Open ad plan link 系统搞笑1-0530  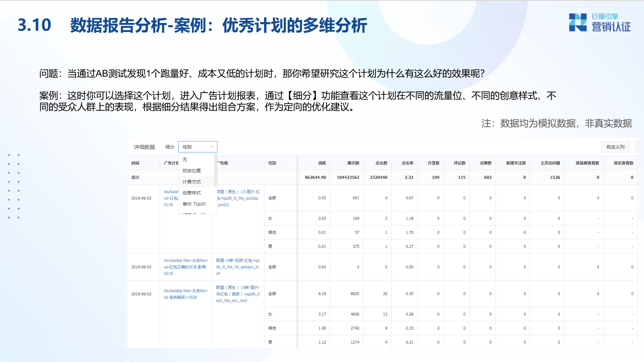click(186, 294)
